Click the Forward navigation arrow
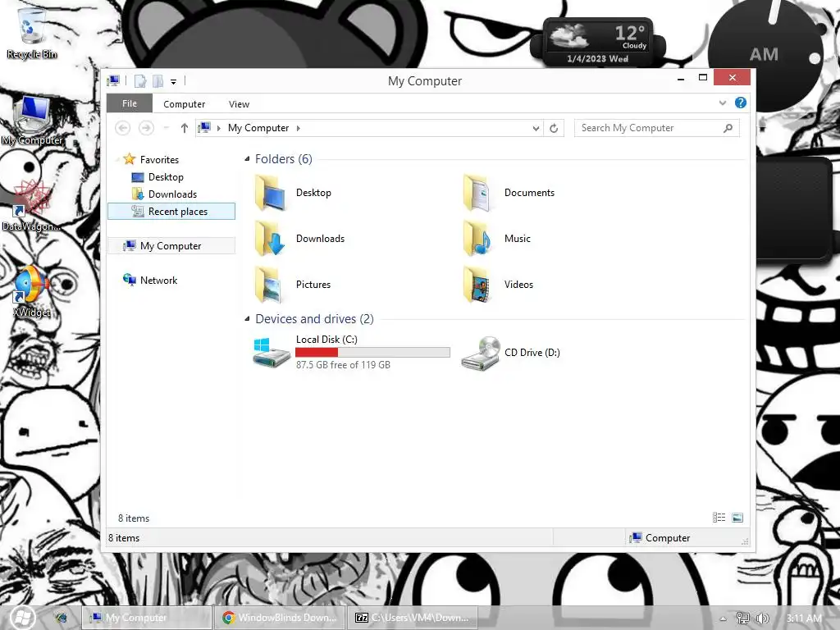This screenshot has width=840, height=630. click(x=146, y=128)
